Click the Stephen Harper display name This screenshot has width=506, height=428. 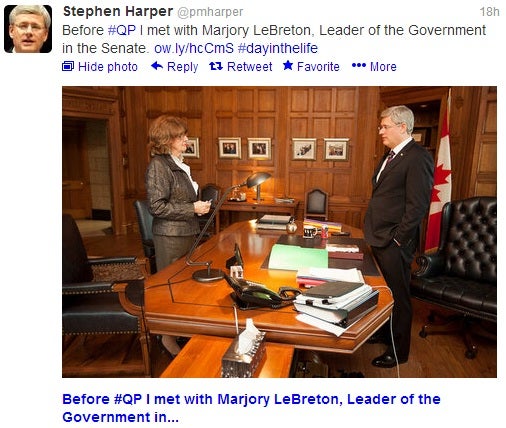point(118,12)
